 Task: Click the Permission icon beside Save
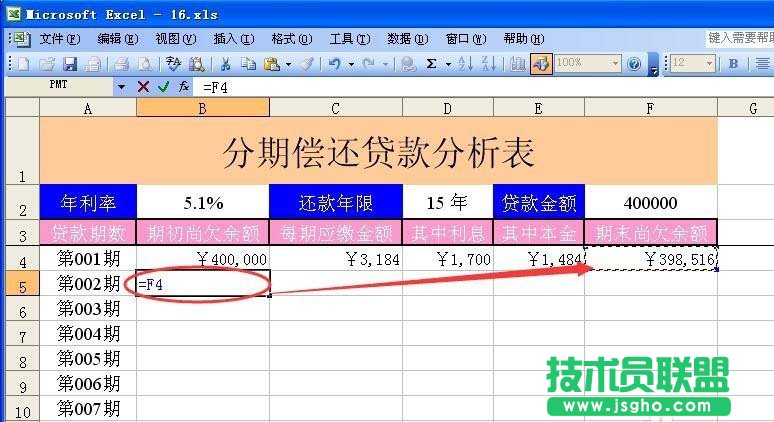tap(93, 64)
